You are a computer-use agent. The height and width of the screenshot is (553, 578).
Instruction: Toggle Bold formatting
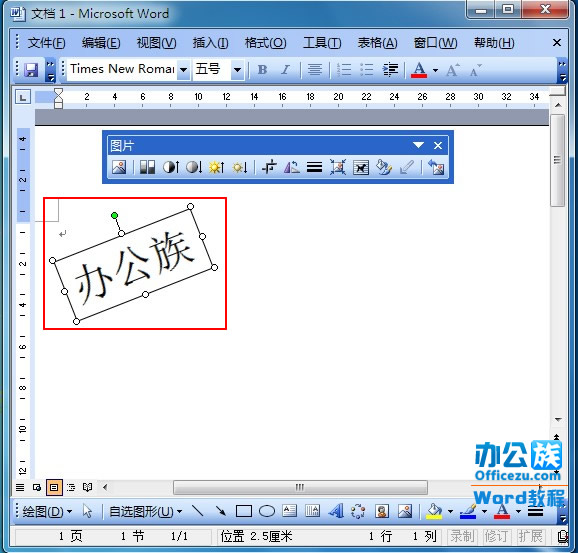coord(262,69)
